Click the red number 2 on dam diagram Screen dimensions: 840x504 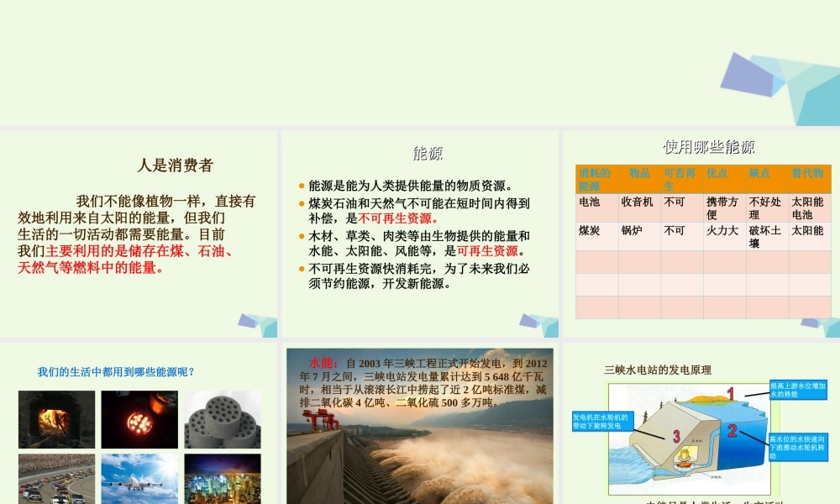click(732, 431)
